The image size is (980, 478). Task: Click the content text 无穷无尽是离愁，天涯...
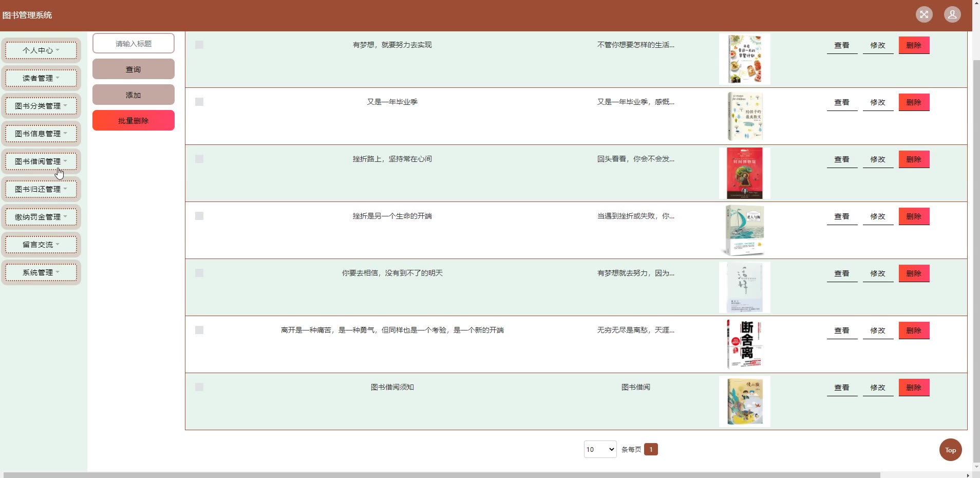tap(636, 330)
